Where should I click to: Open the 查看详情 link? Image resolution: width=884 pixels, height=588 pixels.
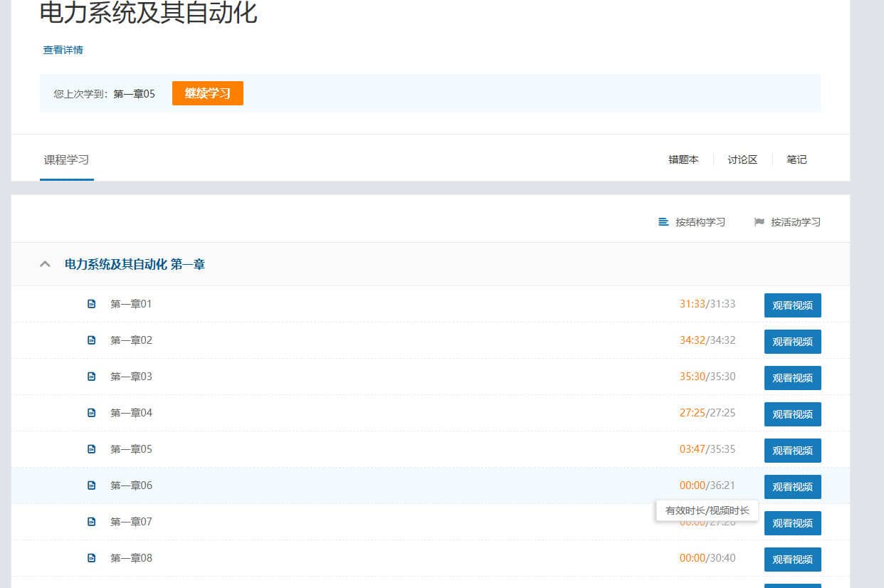coord(63,50)
